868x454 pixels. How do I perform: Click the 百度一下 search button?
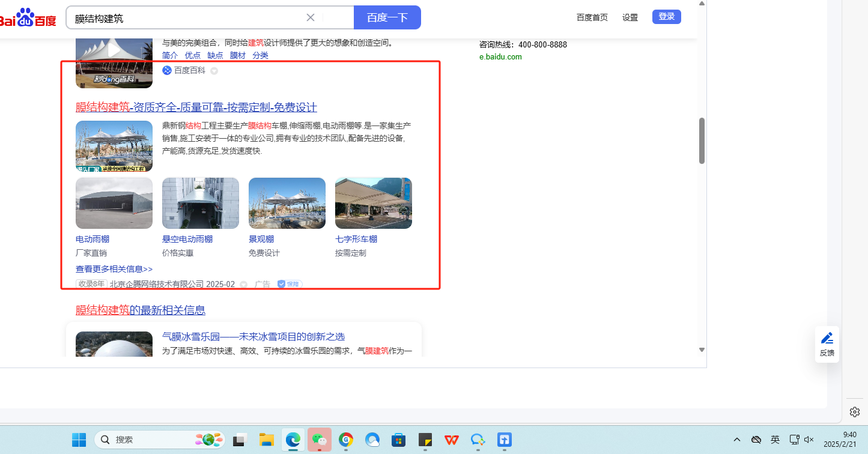pos(387,17)
